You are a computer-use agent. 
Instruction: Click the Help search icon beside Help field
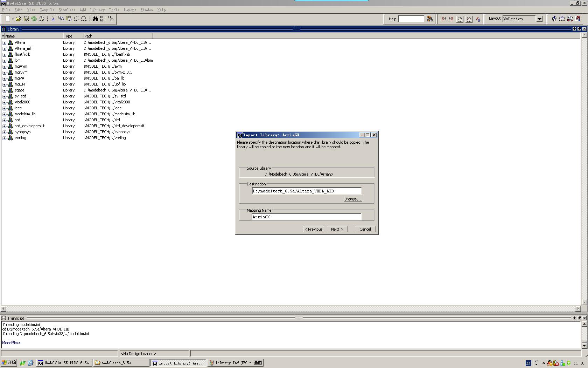(x=430, y=19)
